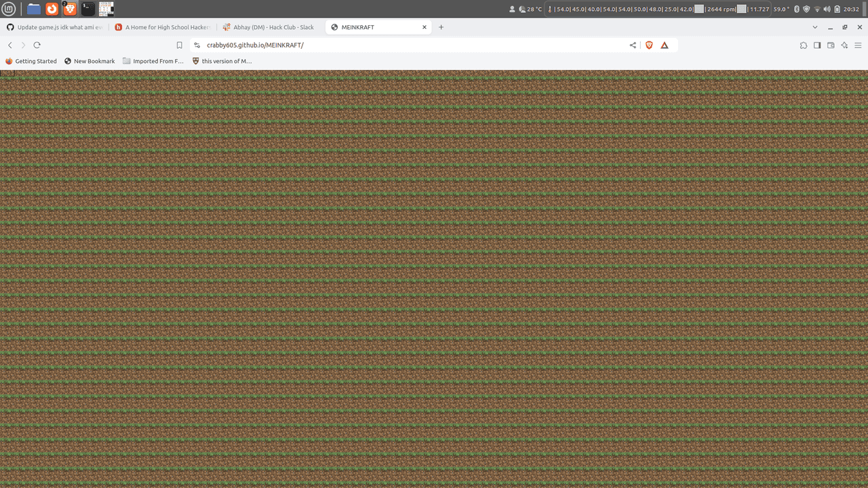Click the share icon in address bar
Screen dimensions: 868x488
(633, 45)
